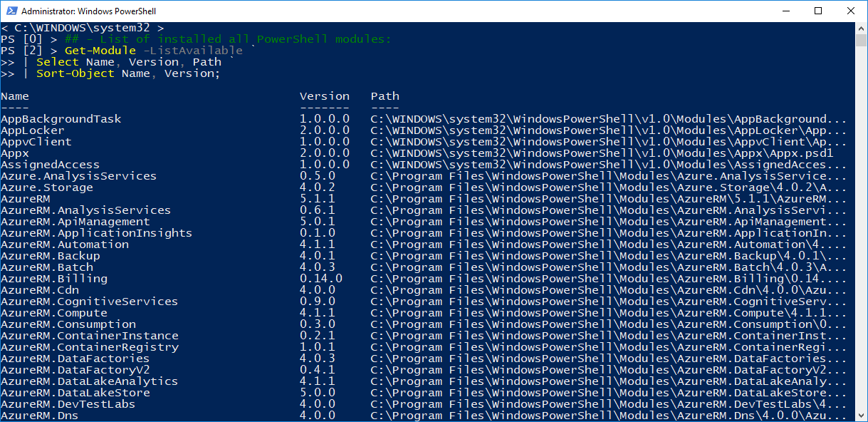The image size is (868, 422).
Task: Click the Azure.AnalysisServices module name
Action: click(x=79, y=176)
